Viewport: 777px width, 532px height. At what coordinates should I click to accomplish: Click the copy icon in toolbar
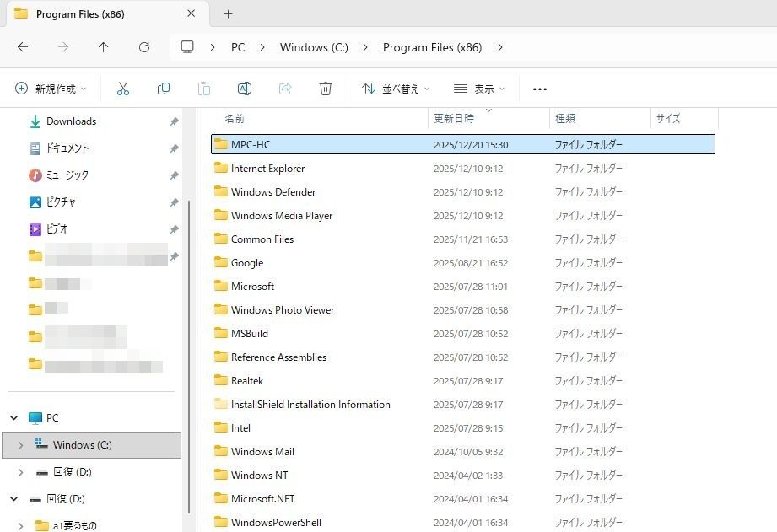164,89
